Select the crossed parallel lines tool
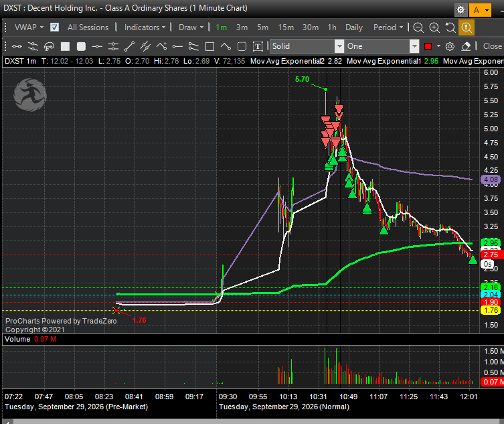504x424 pixels. point(145,47)
